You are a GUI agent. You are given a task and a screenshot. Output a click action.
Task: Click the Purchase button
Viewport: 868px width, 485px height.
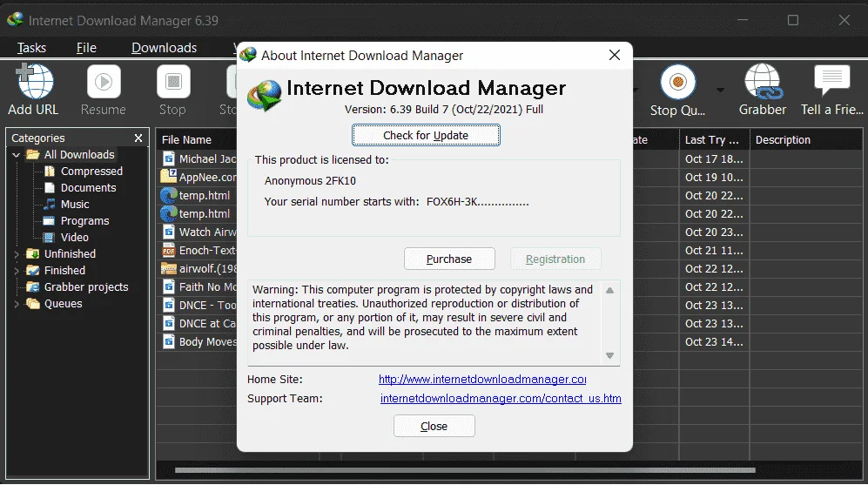point(449,259)
